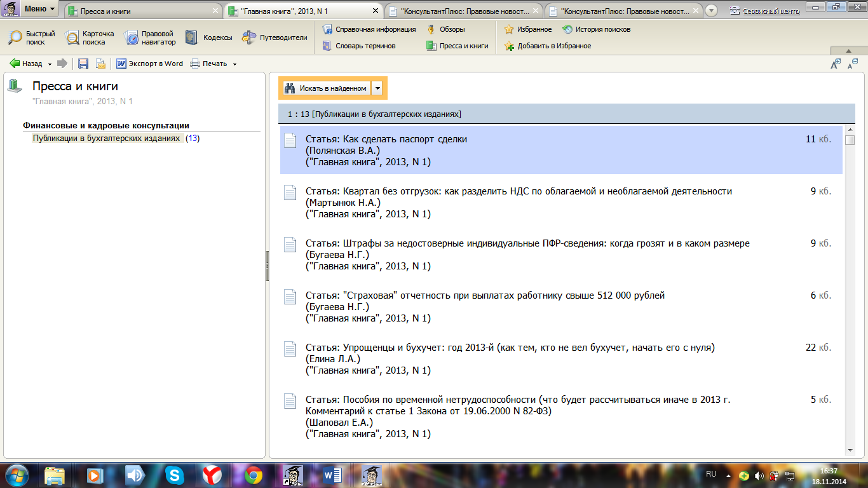
Task: Open the Windows Start button
Action: tap(16, 475)
